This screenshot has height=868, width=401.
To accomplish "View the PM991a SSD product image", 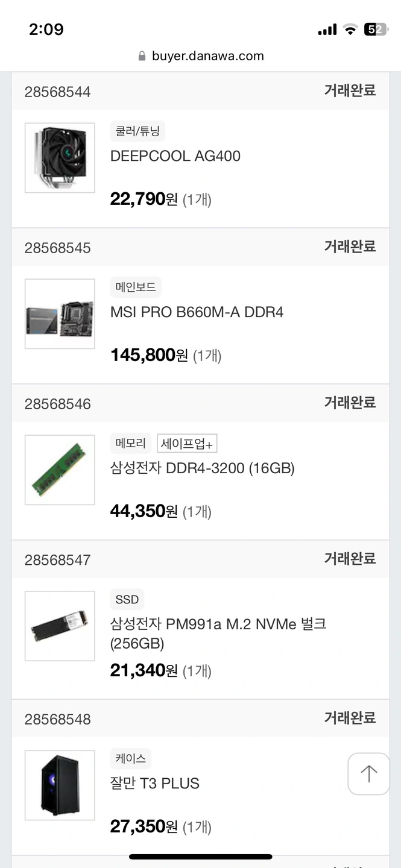I will click(60, 626).
